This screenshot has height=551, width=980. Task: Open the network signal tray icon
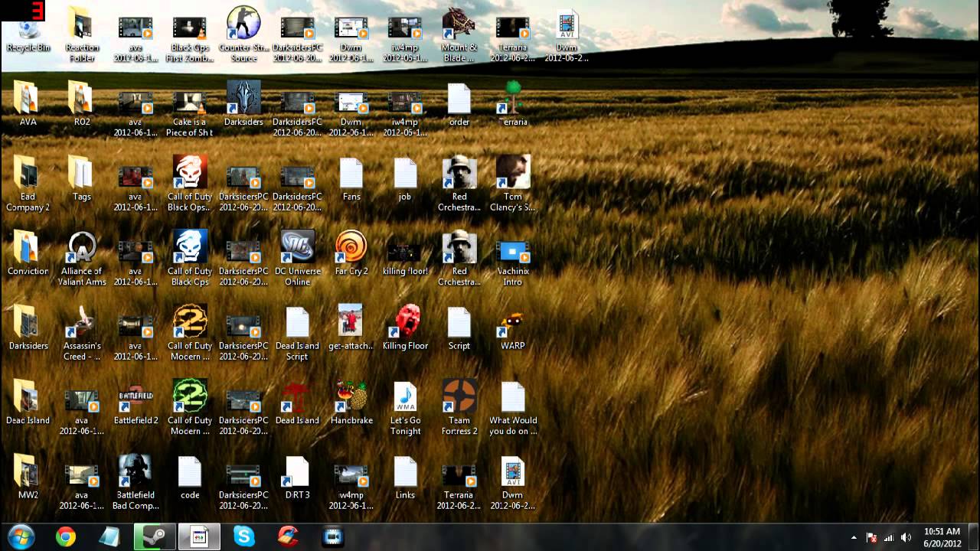tap(889, 537)
